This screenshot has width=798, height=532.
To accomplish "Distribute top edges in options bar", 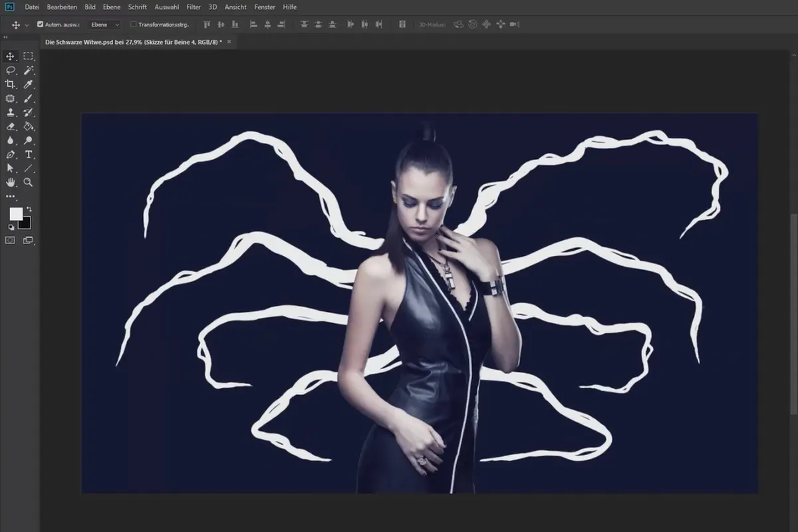I will [305, 25].
